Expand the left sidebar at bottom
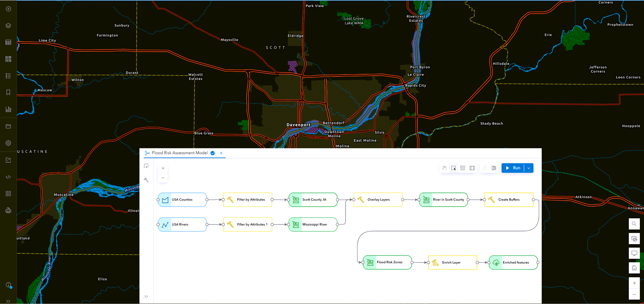The width and height of the screenshot is (644, 304). [x=8, y=301]
